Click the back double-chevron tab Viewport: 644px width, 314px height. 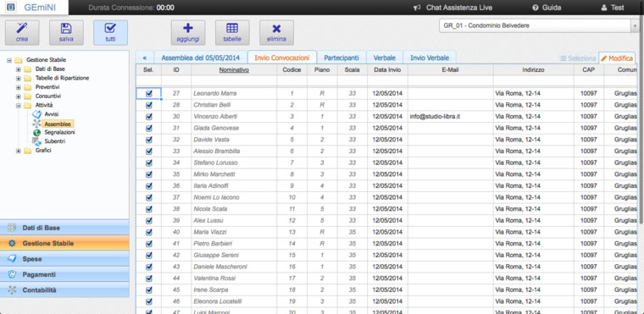(145, 58)
